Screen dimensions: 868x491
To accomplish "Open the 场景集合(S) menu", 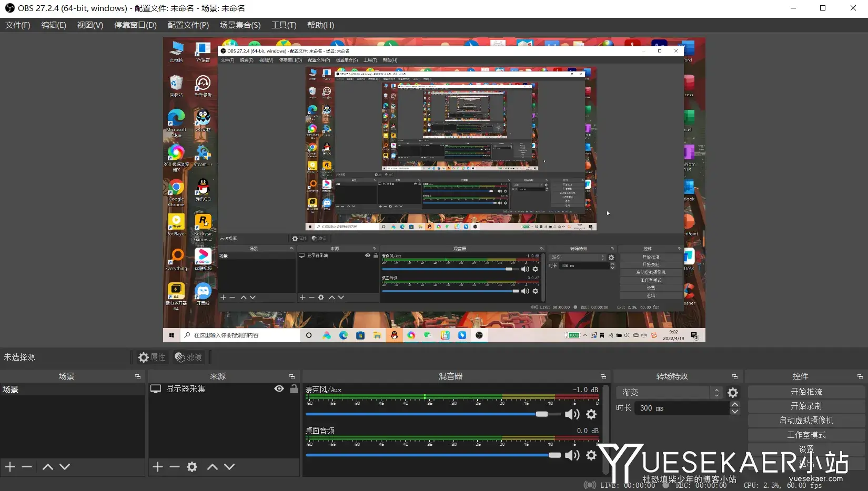I will click(240, 25).
